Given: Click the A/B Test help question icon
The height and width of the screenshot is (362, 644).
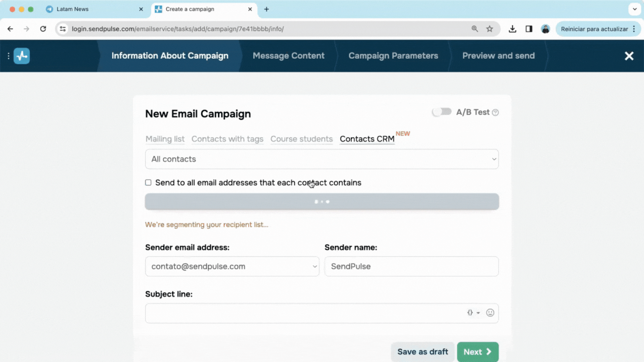Looking at the screenshot, I should click(495, 112).
